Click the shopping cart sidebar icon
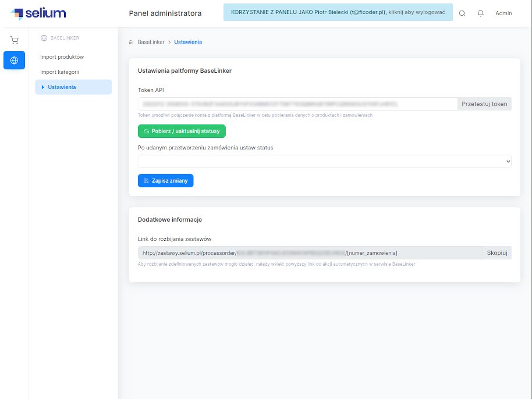 [x=14, y=40]
